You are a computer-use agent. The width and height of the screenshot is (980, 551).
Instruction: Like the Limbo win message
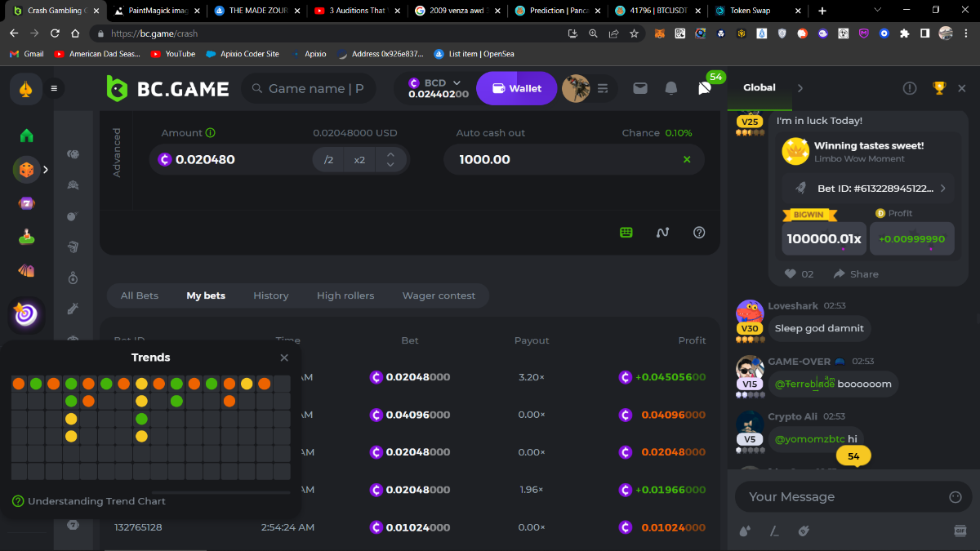(791, 274)
